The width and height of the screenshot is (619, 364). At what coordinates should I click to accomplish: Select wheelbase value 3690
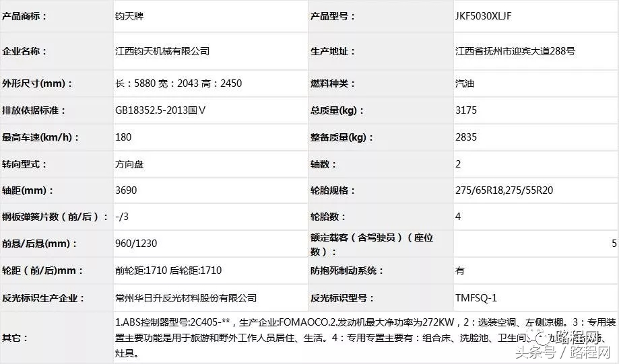(x=126, y=190)
